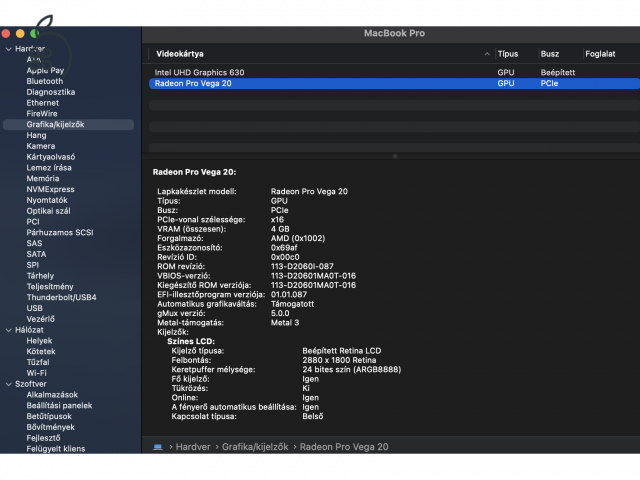The image size is (640, 480).
Task: Collapse the Szoftver section chevron
Action: pos(9,384)
